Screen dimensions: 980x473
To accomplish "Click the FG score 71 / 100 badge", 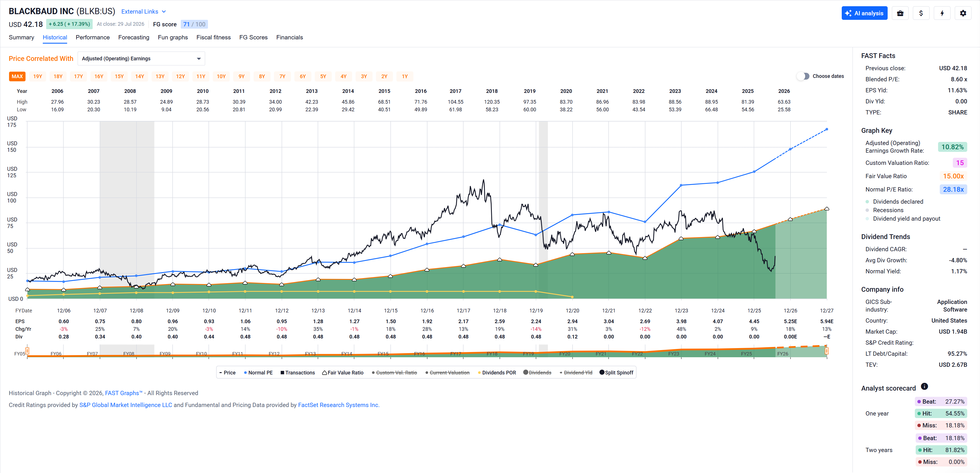I will (x=194, y=24).
